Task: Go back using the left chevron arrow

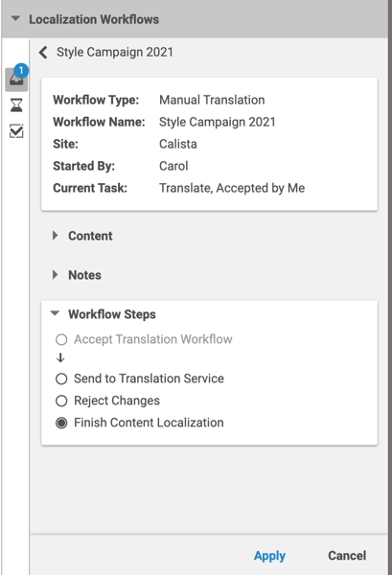Action: pyautogui.click(x=43, y=53)
